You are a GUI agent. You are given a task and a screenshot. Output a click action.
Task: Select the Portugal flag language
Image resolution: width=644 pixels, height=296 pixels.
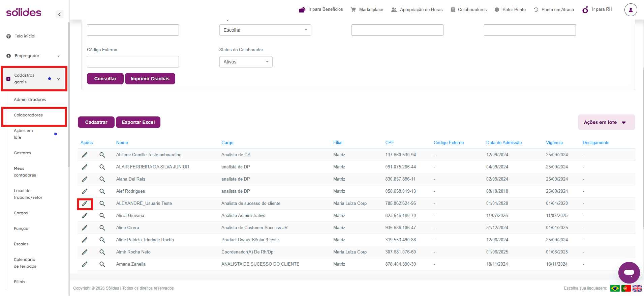coord(626,288)
